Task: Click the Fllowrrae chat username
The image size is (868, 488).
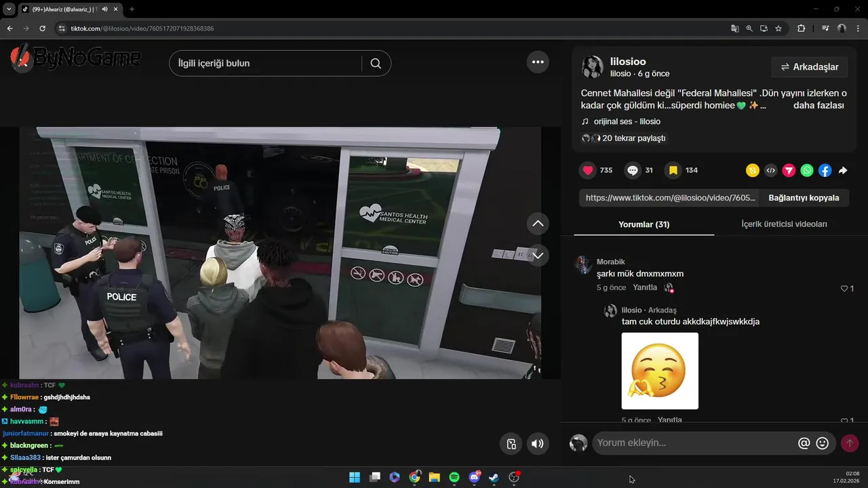Action: (24, 397)
